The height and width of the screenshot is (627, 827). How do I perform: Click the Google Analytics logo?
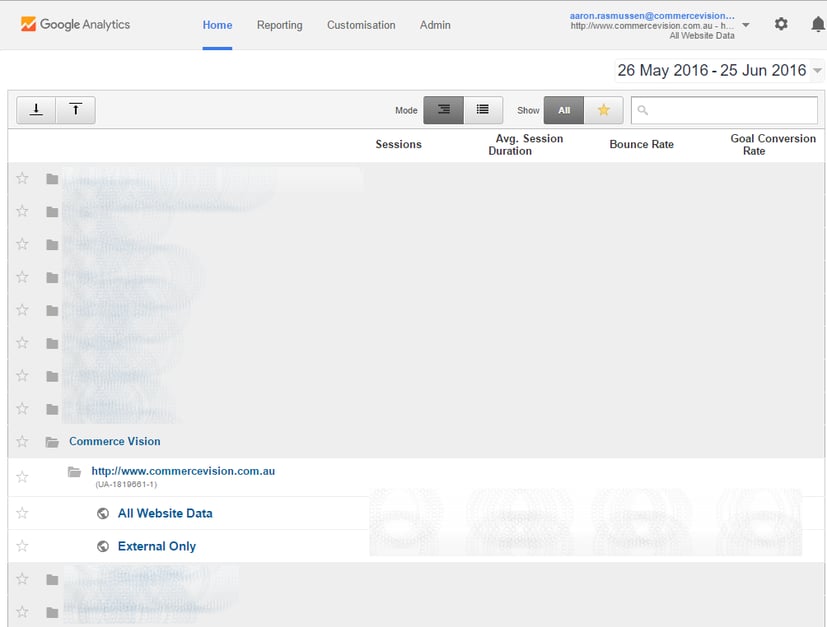pyautogui.click(x=75, y=24)
